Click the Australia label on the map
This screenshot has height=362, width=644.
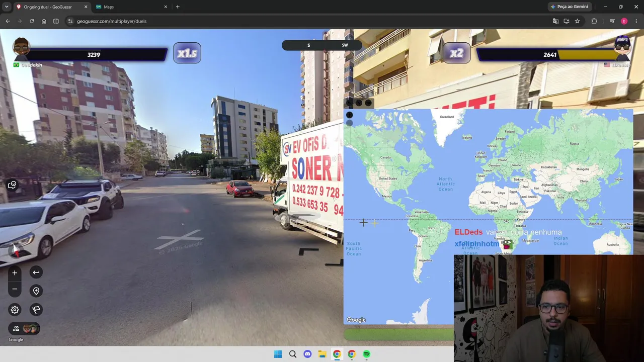(x=613, y=244)
